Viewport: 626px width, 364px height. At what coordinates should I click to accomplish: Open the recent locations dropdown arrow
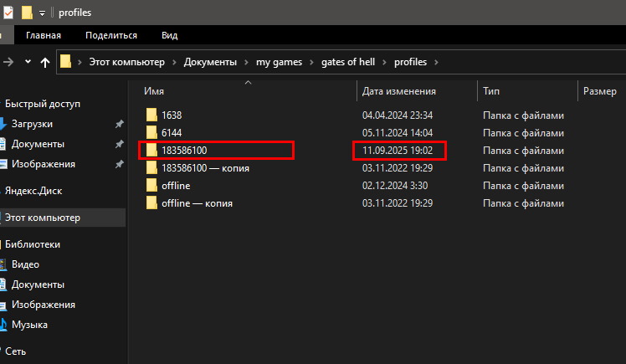[x=28, y=61]
